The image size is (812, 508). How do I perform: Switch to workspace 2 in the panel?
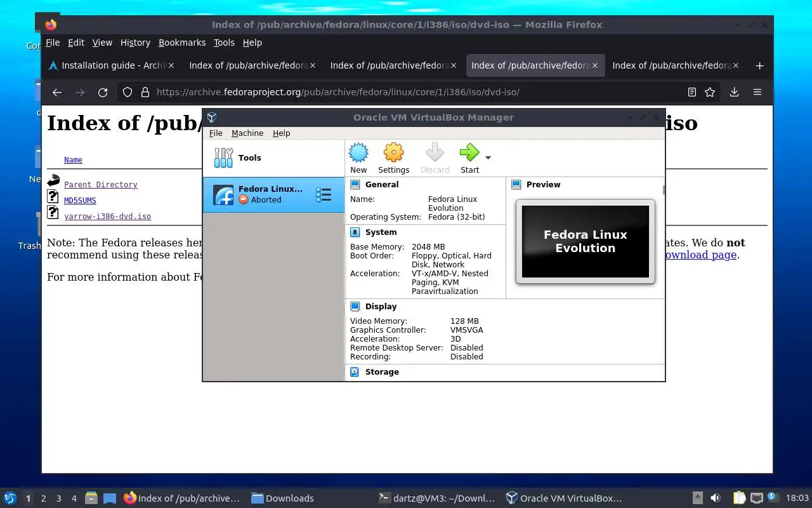(43, 498)
